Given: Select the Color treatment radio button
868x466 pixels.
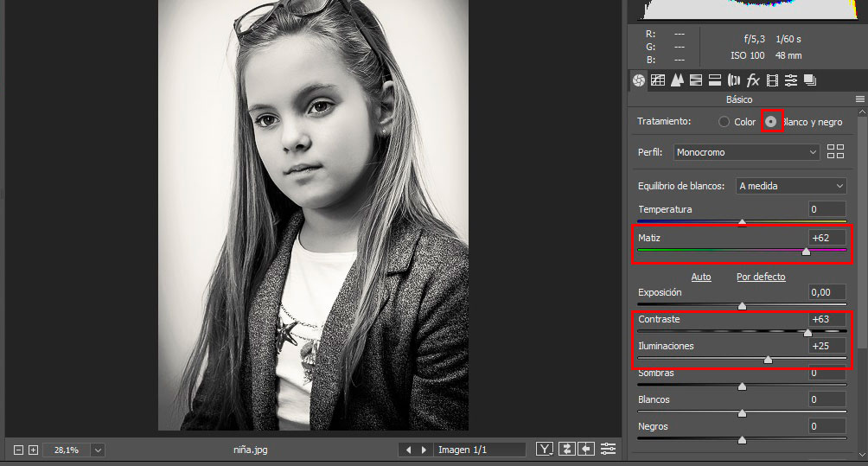Looking at the screenshot, I should [724, 122].
